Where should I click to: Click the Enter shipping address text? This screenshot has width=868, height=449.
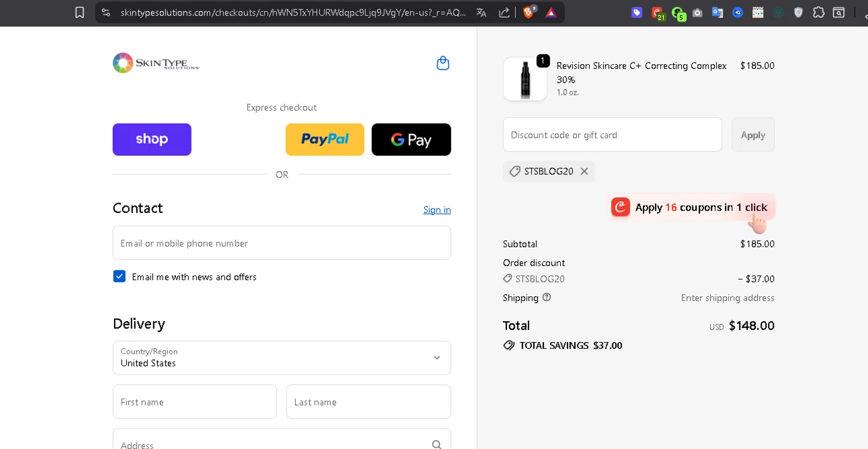point(727,298)
